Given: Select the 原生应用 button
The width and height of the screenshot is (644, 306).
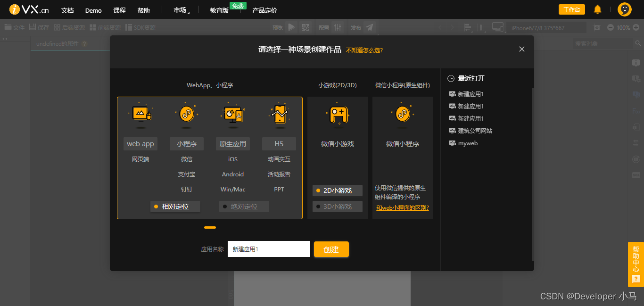Looking at the screenshot, I should coord(233,144).
